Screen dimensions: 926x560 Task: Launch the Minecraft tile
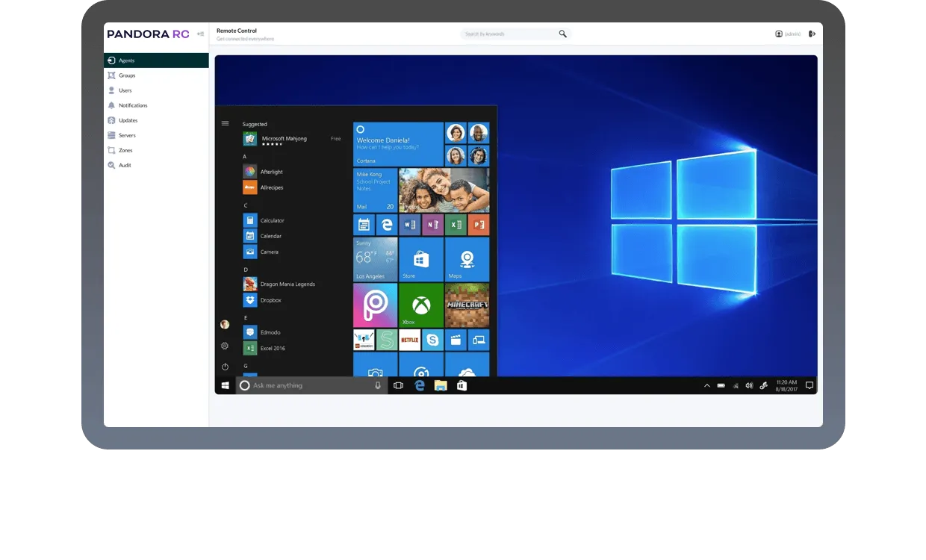point(467,305)
